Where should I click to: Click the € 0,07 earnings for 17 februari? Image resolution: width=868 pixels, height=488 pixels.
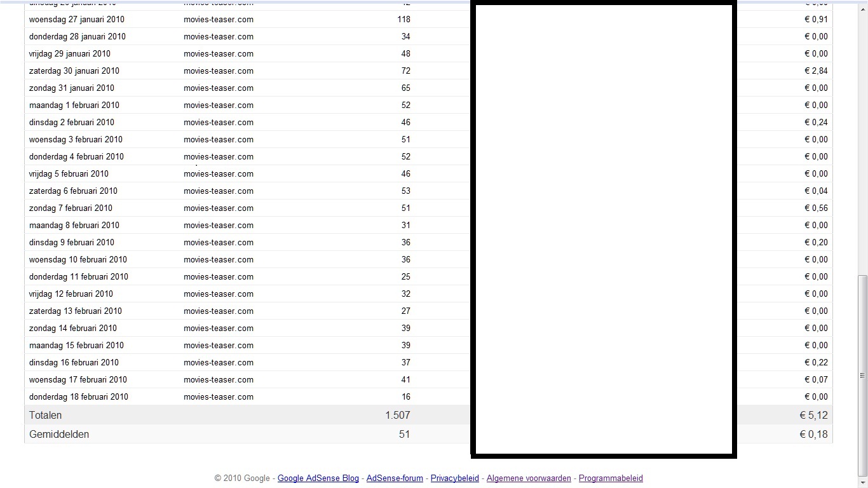[817, 379]
